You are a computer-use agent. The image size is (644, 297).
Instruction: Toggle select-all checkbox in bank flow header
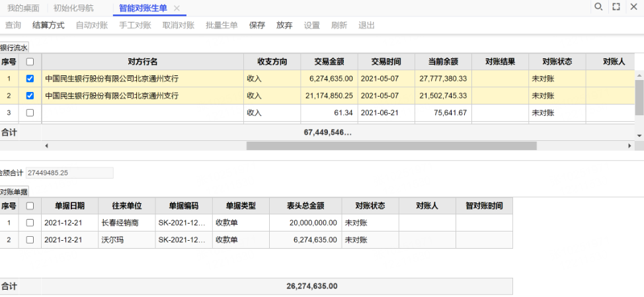[x=30, y=62]
